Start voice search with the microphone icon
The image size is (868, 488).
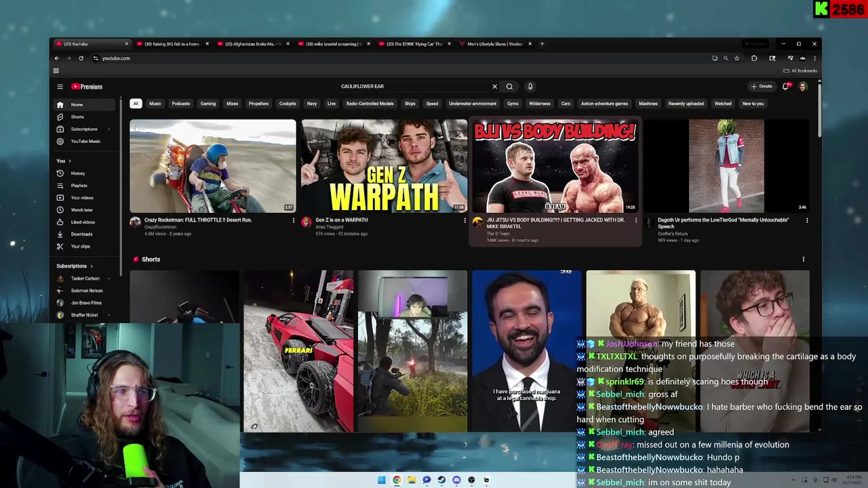coord(530,87)
